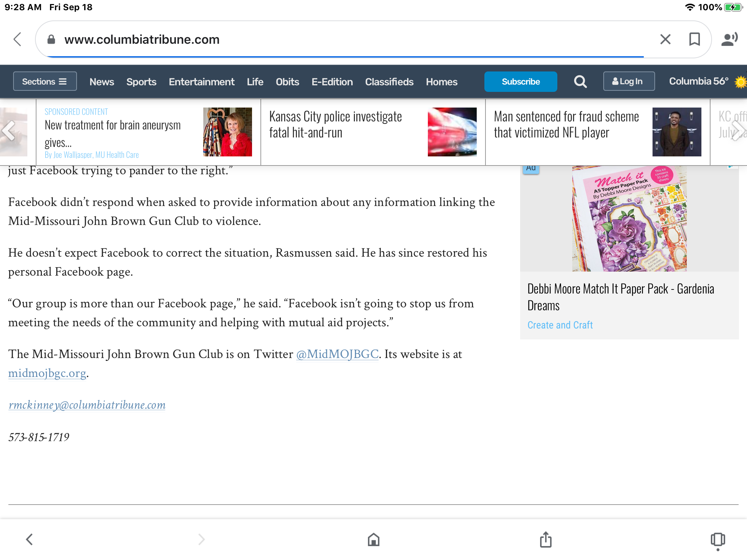Viewport: 747px width, 560px height.
Task: Open the woman in red jacket thumbnail
Action: pos(227,132)
